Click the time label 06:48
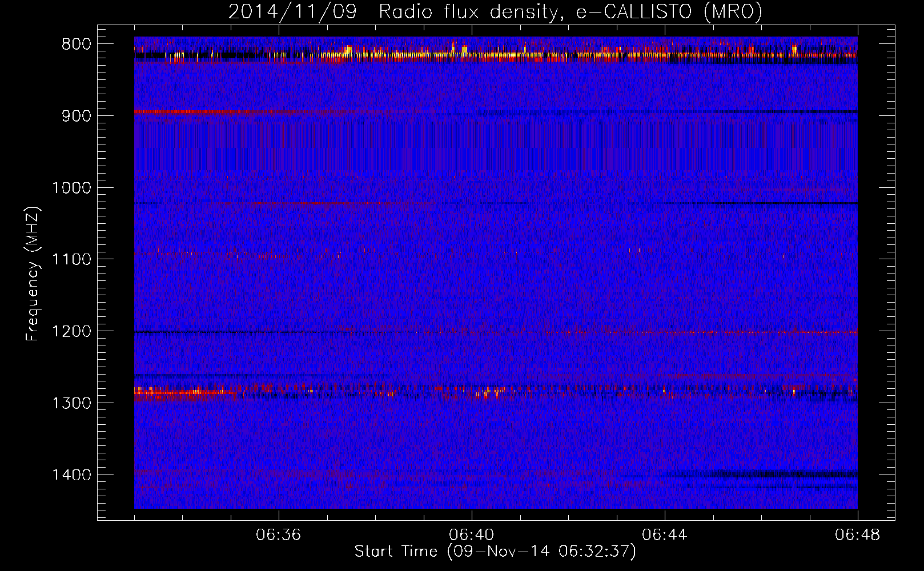Image resolution: width=924 pixels, height=571 pixels. coord(857,535)
